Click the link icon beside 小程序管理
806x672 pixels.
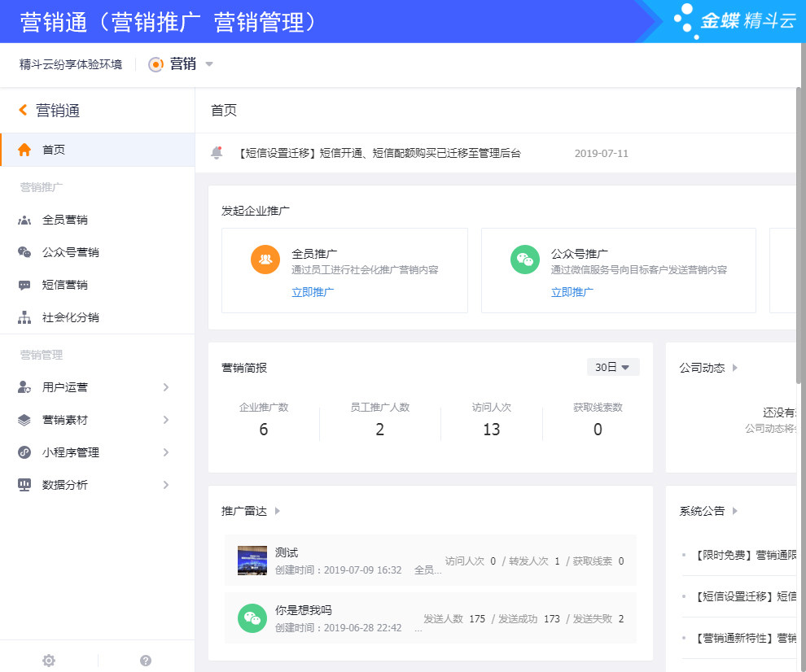point(24,452)
